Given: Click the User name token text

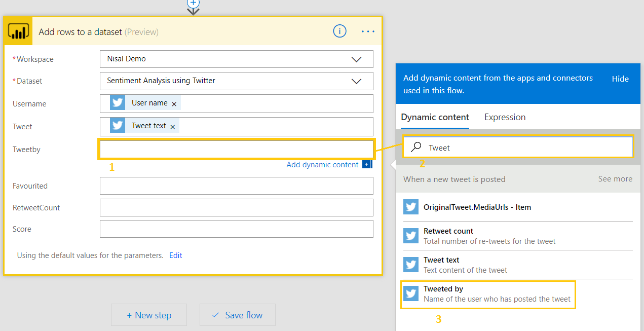Looking at the screenshot, I should (149, 103).
